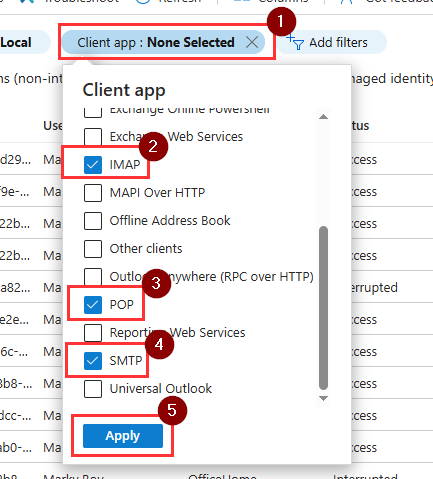433x479 pixels.
Task: Check Exchange Web Services option
Action: 93,137
